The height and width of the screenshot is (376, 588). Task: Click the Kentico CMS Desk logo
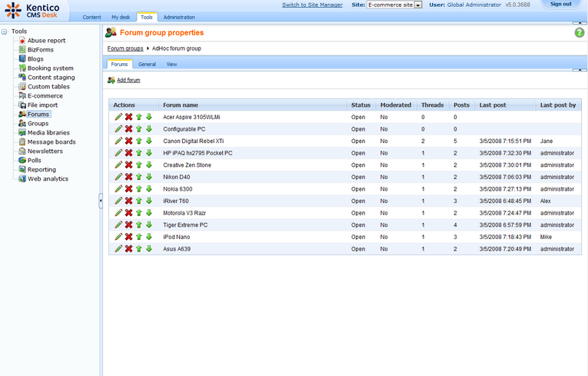pos(32,11)
